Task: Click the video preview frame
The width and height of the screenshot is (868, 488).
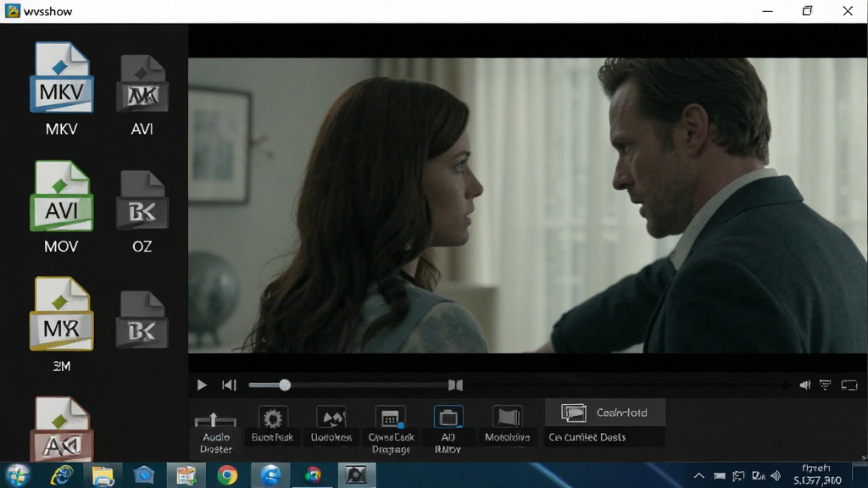Action: (527, 205)
